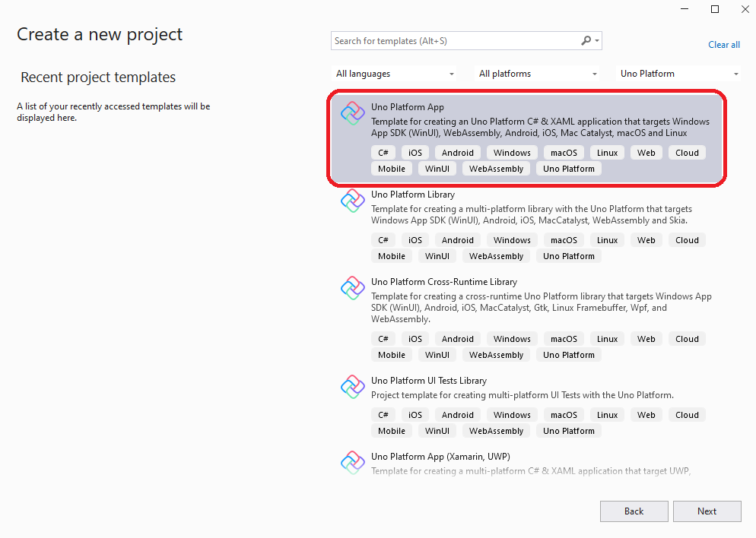Open the All languages dropdown

click(395, 74)
